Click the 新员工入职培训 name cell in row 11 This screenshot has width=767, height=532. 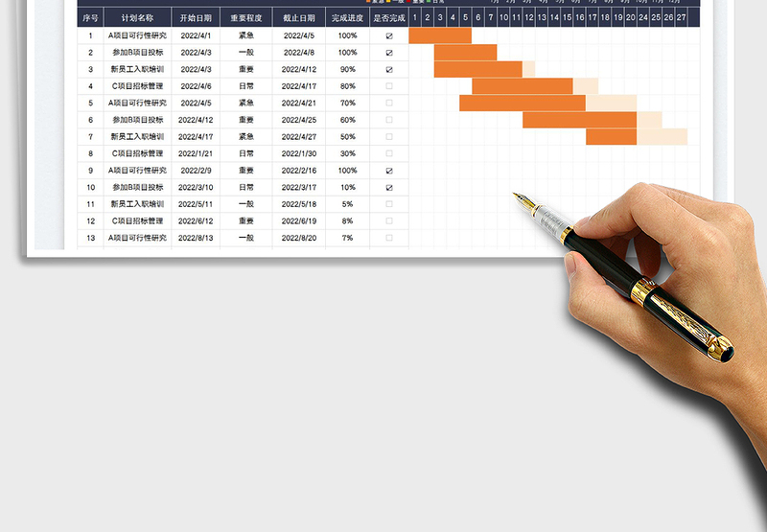(137, 204)
